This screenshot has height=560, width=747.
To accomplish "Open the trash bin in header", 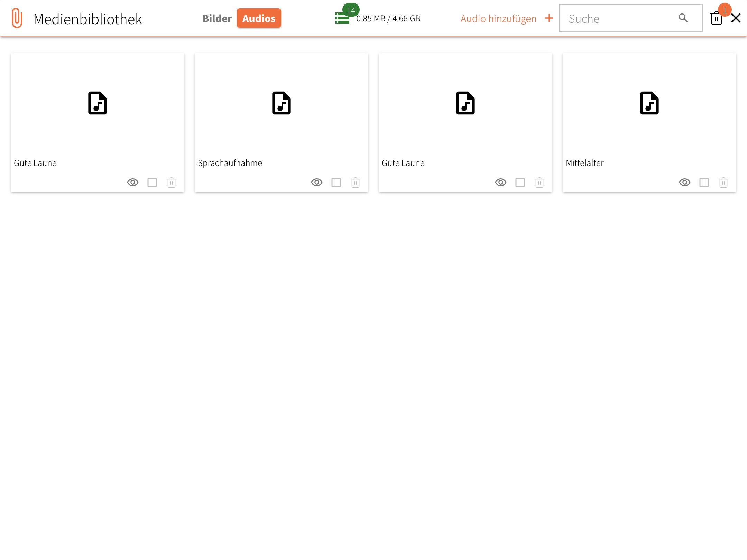I will click(716, 18).
